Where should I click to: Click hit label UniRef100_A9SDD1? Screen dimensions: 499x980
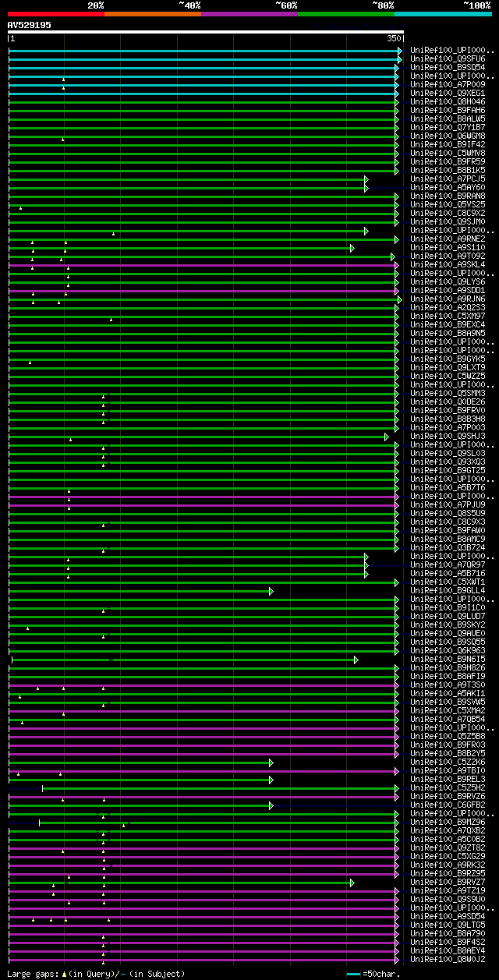point(448,290)
